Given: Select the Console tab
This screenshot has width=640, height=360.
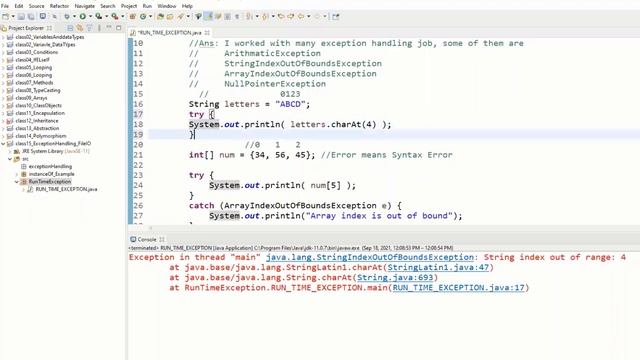Looking at the screenshot, I should click(147, 239).
